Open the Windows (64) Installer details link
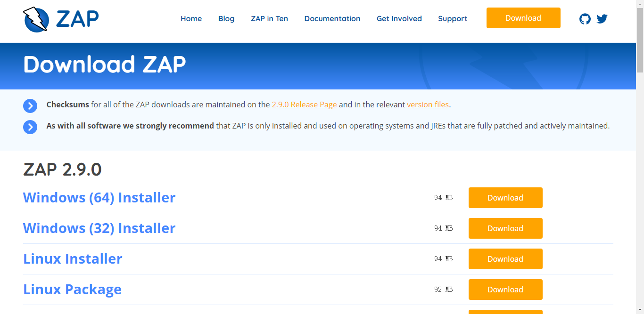Viewport: 644px width, 314px height. click(99, 198)
